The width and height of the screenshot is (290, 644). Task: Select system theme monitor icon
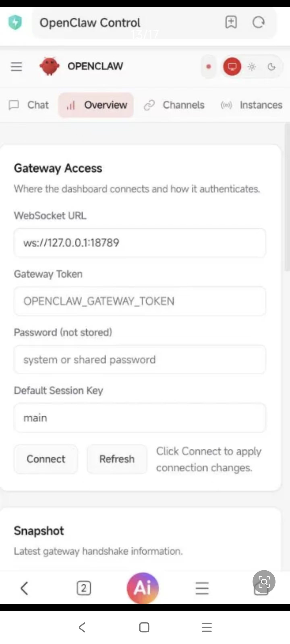pos(232,67)
